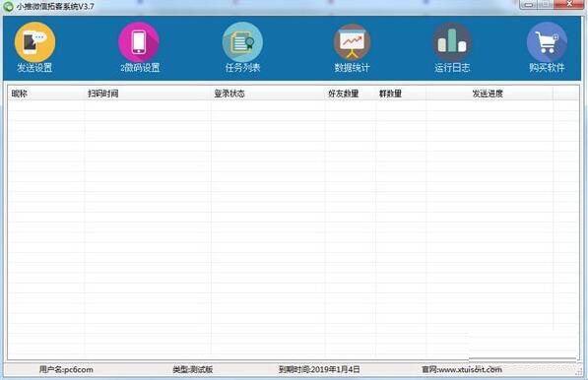Open 购买软件 shopping cart icon

[x=547, y=42]
